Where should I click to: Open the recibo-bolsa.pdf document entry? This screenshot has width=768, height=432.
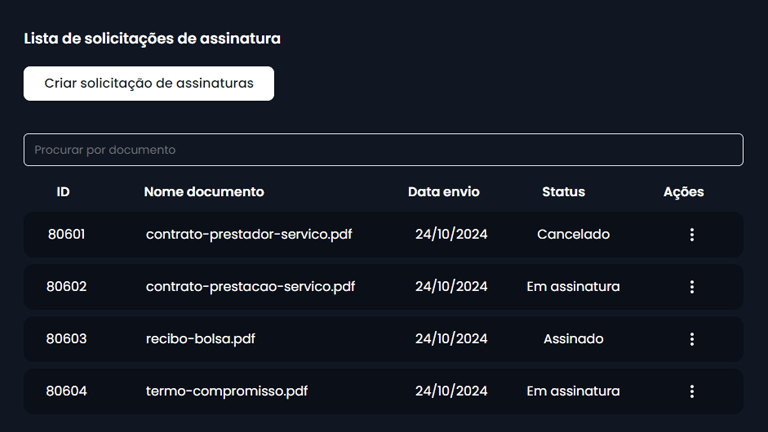[201, 339]
